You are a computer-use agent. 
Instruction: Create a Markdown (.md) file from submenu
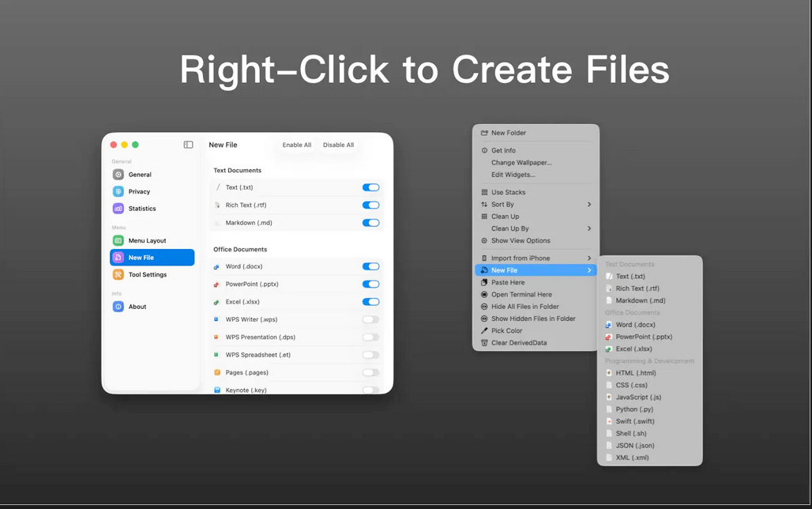640,300
